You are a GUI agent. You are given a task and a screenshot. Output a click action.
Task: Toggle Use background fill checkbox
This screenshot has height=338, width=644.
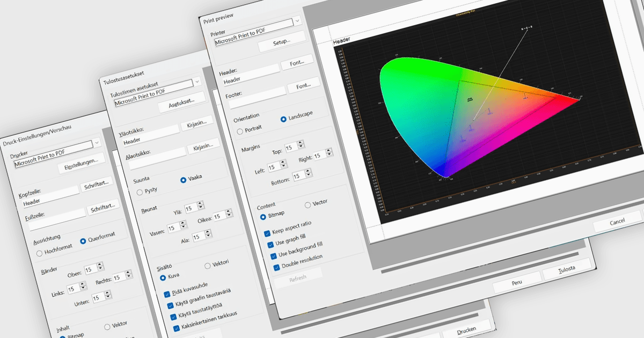274,256
